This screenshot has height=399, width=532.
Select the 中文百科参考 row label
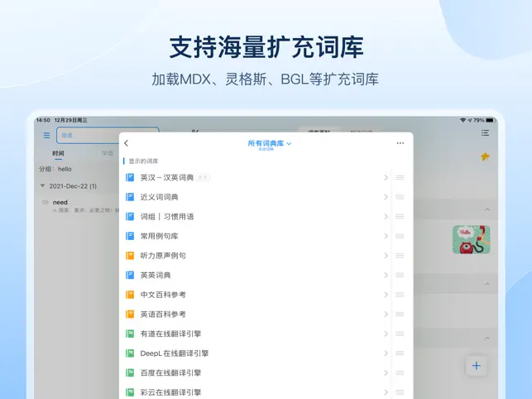coord(163,295)
